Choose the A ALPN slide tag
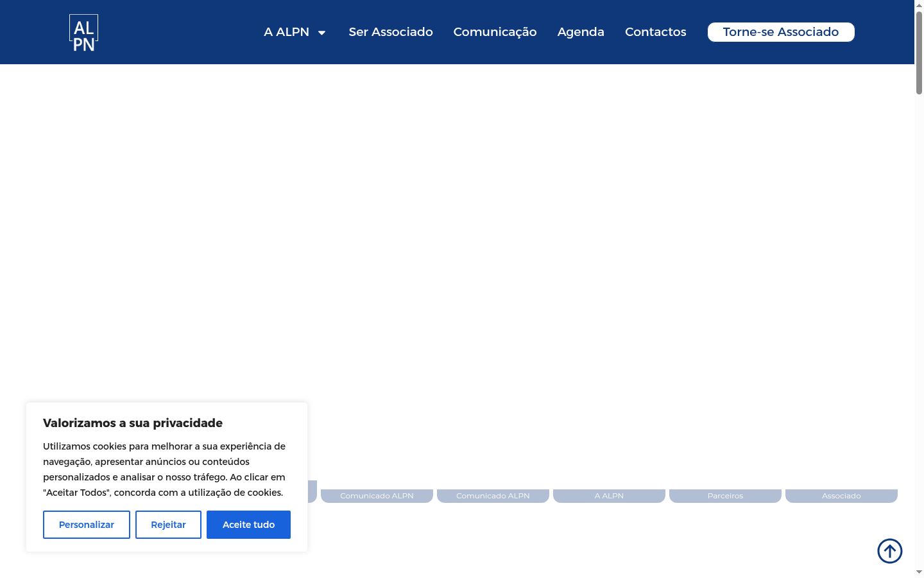This screenshot has width=924, height=578. [609, 496]
